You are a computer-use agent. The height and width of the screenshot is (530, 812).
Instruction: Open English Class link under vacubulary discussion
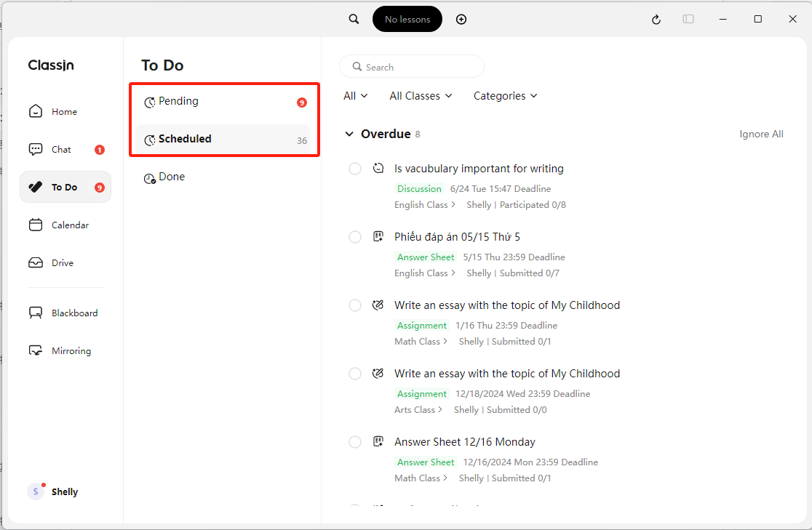pyautogui.click(x=425, y=204)
